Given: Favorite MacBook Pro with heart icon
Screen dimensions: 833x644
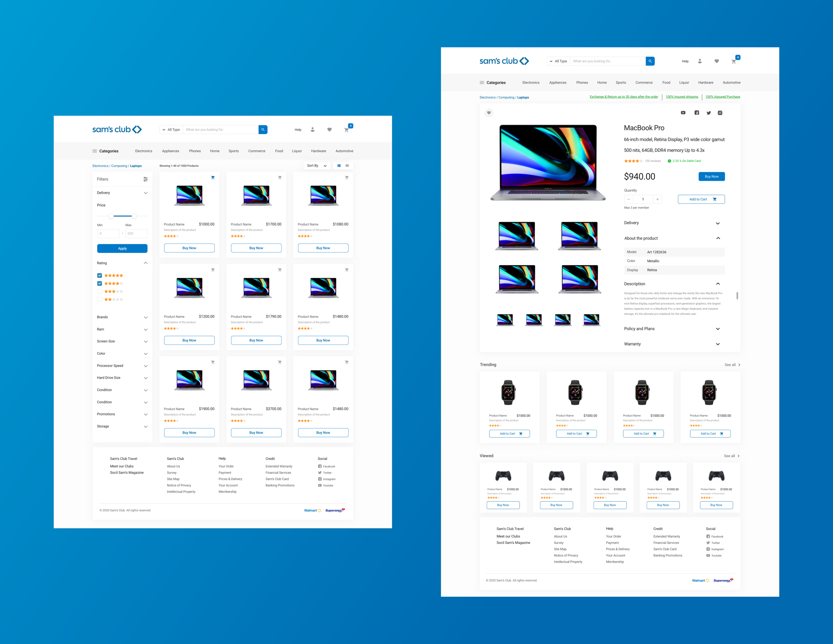Looking at the screenshot, I should [488, 113].
